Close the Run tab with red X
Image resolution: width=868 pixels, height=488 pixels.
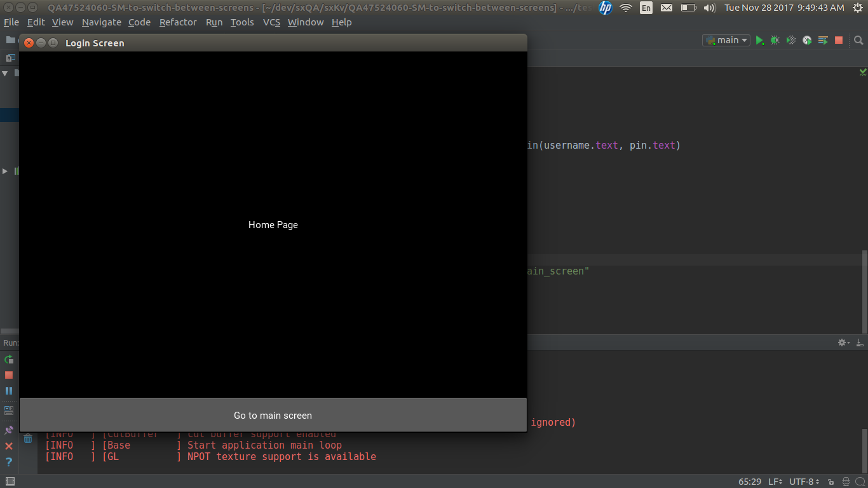click(x=9, y=446)
